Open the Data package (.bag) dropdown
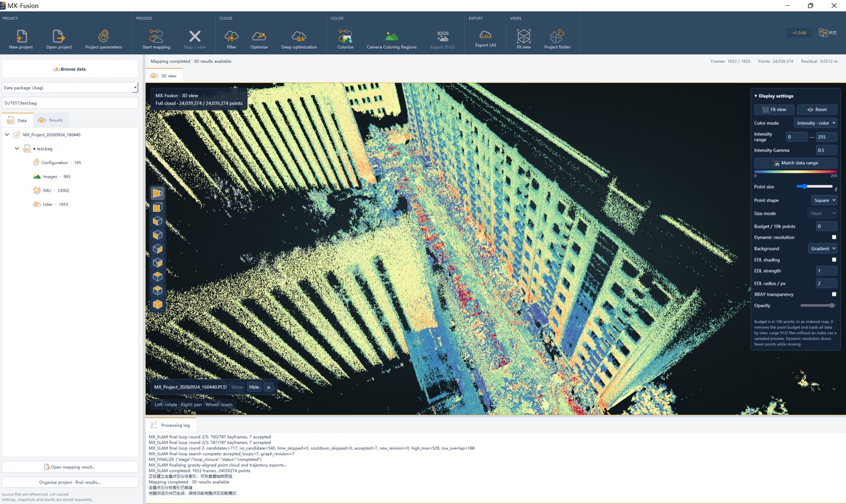 (70, 88)
